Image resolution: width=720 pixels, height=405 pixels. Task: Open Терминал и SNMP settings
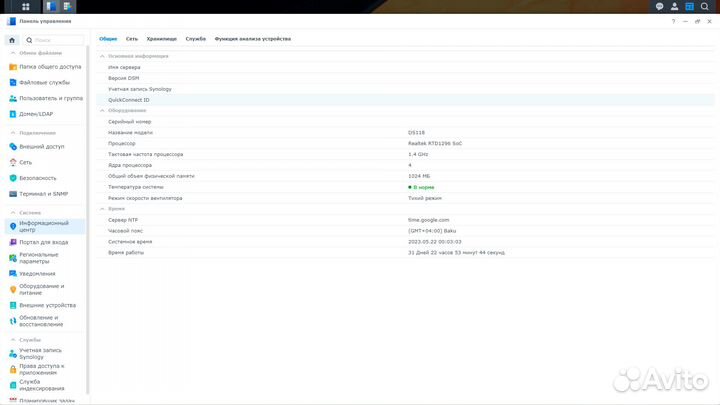[45, 194]
